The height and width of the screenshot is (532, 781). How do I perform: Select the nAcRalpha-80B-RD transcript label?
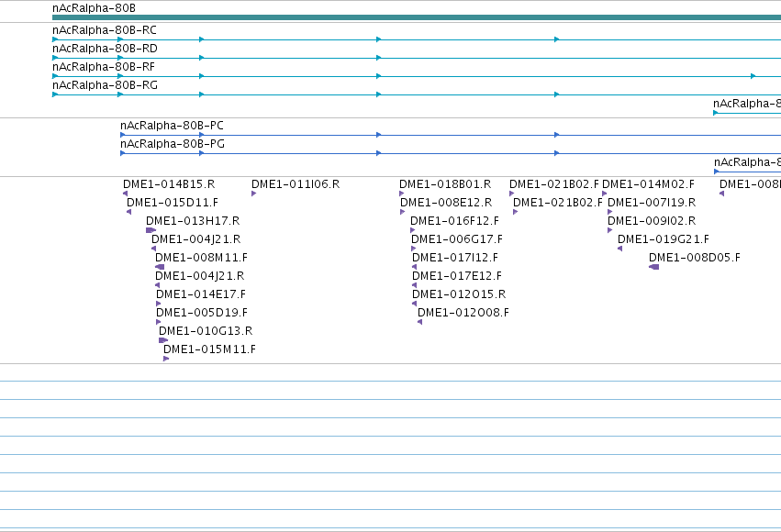[x=106, y=49]
